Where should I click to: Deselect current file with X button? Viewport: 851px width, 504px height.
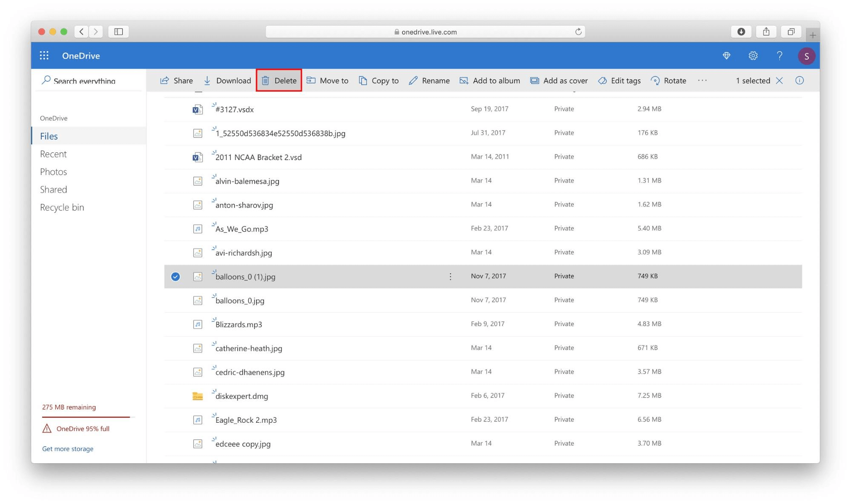[780, 80]
